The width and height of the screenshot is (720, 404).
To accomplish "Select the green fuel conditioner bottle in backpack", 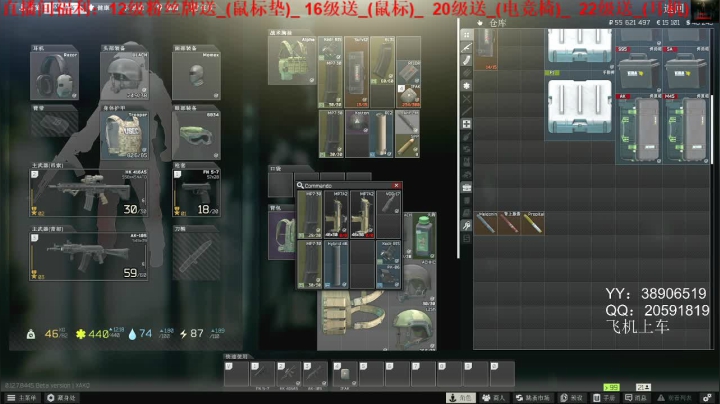I will pyautogui.click(x=424, y=236).
